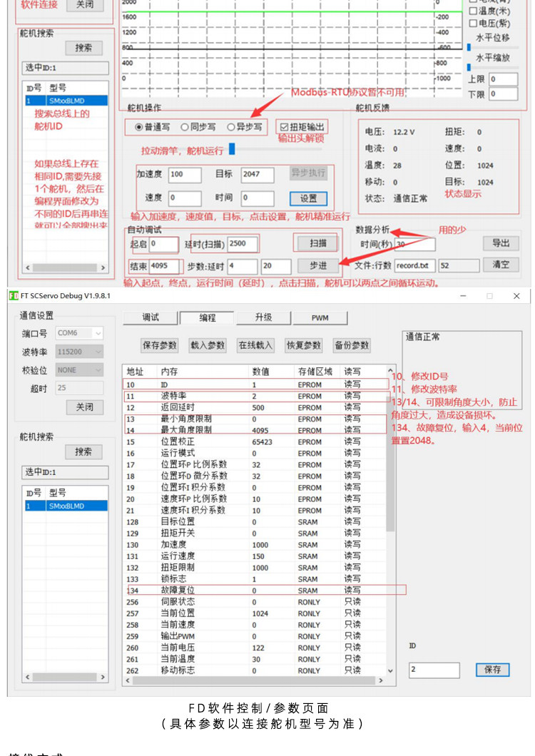Click the 步进 button
Viewport: 535px width, 756px height.
(x=318, y=265)
